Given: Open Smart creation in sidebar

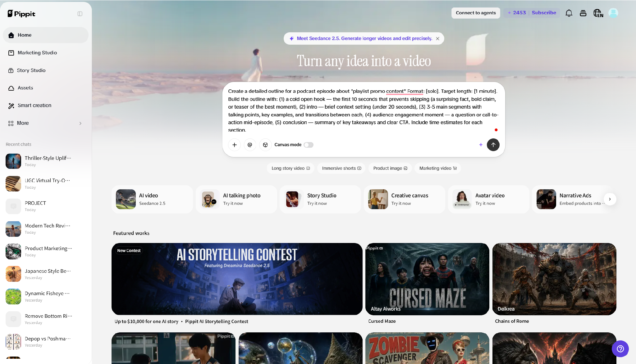Looking at the screenshot, I should coord(46,106).
